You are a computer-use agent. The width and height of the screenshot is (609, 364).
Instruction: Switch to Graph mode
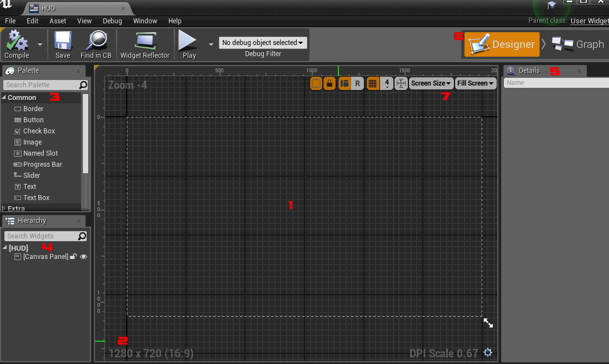click(x=578, y=44)
